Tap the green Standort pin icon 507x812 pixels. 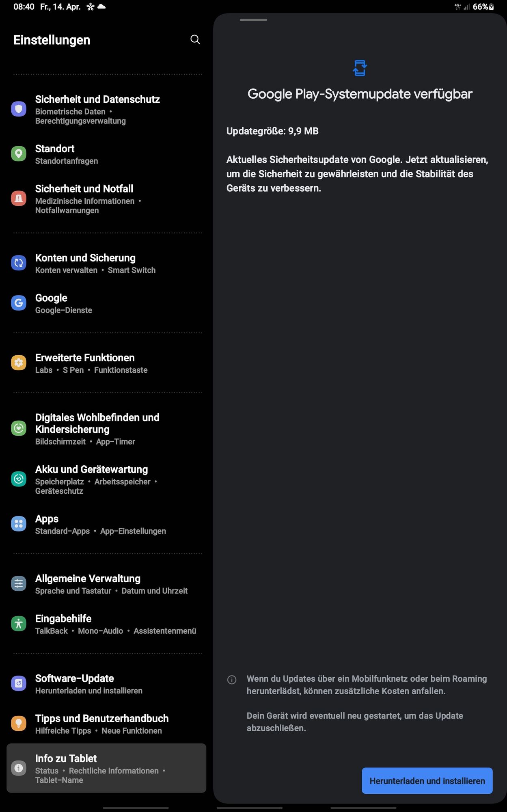pos(19,154)
